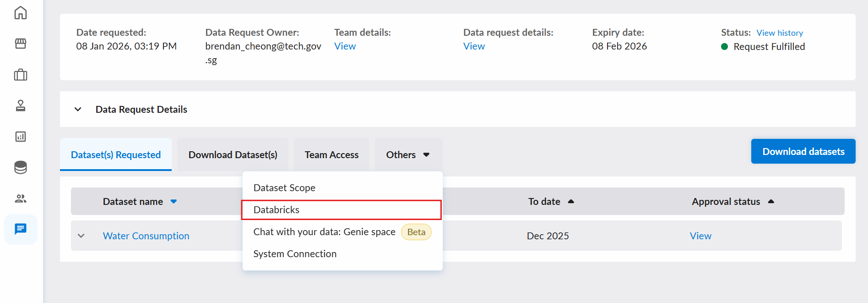Select Dataset Scope from the menu
This screenshot has height=303, width=868.
(x=342, y=188)
